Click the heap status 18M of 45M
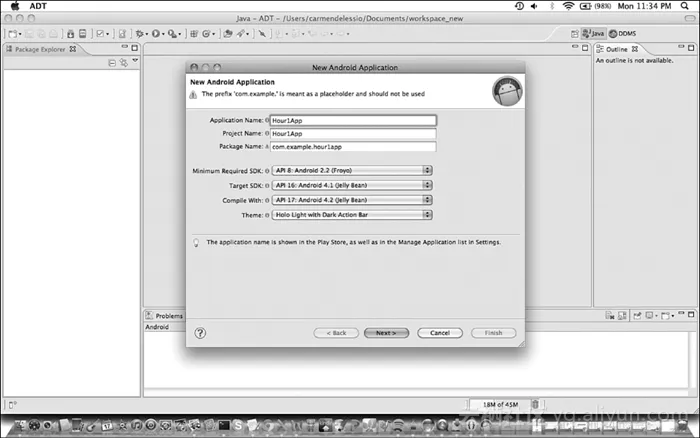700x438 pixels. click(x=500, y=405)
